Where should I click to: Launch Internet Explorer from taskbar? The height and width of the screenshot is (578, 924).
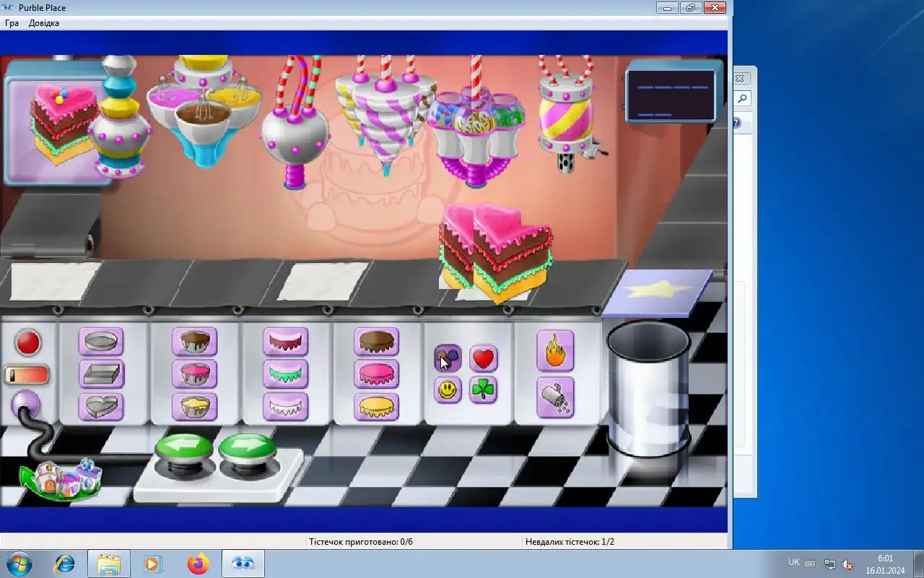pos(65,564)
